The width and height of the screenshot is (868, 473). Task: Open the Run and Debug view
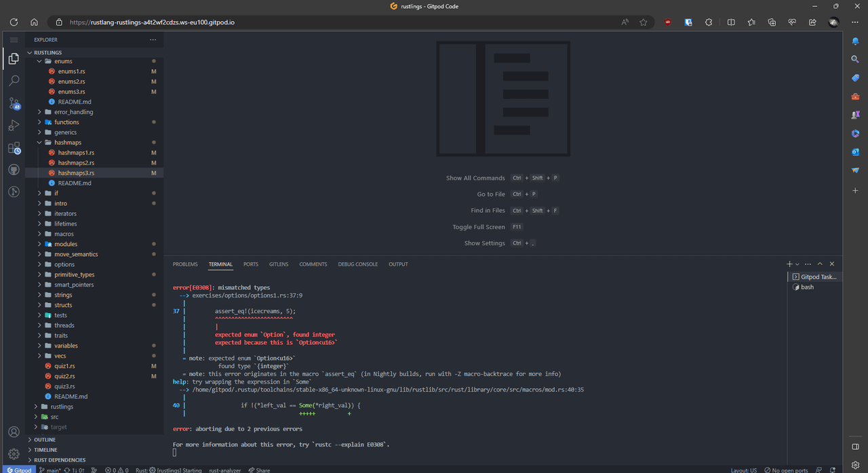[x=14, y=125]
